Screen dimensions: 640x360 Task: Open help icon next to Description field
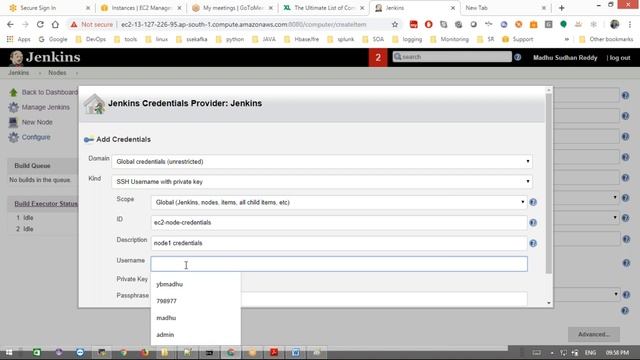(x=533, y=243)
